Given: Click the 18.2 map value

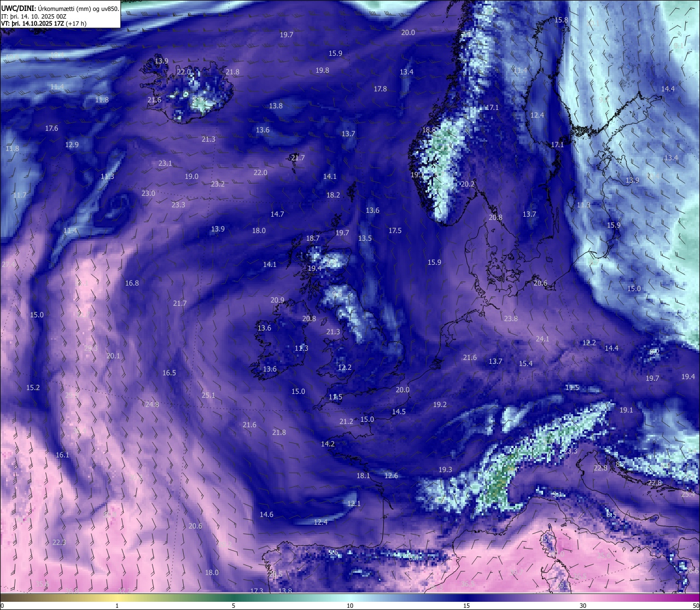Looking at the screenshot, I should coord(333,195).
